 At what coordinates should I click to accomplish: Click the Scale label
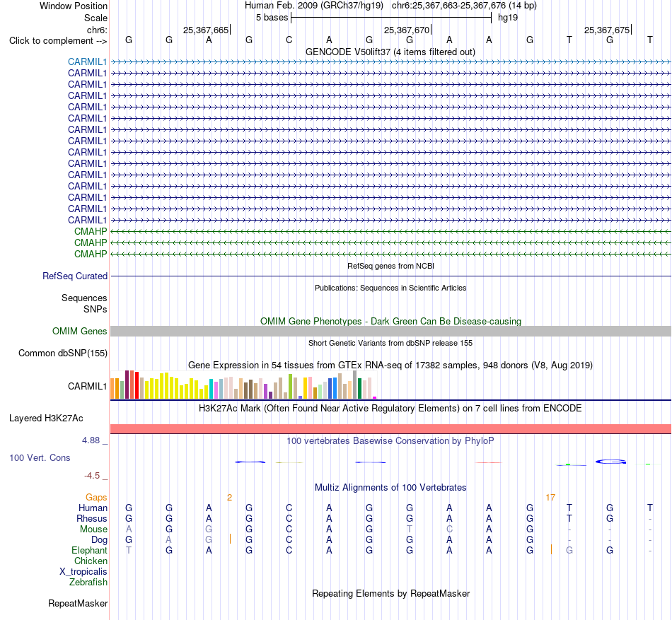pos(95,18)
